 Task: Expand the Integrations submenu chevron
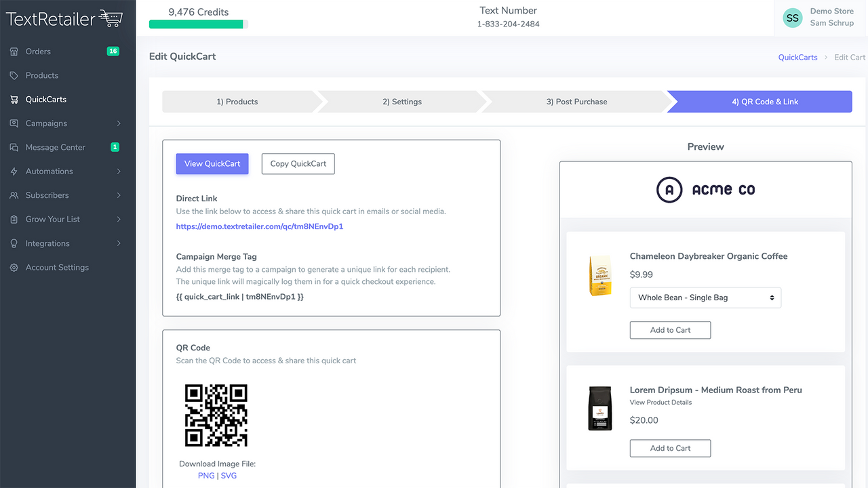(119, 243)
